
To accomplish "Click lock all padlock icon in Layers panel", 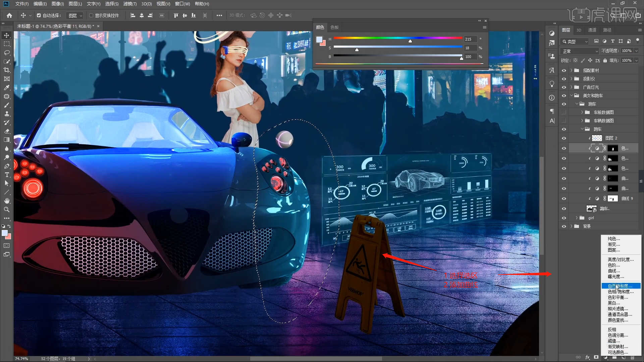I will (605, 60).
